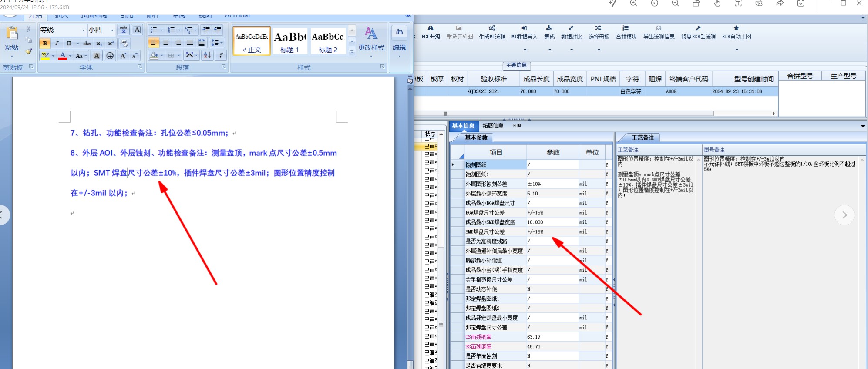Click 选择母板 toolbar button
The height and width of the screenshot is (369, 868).
pyautogui.click(x=599, y=33)
